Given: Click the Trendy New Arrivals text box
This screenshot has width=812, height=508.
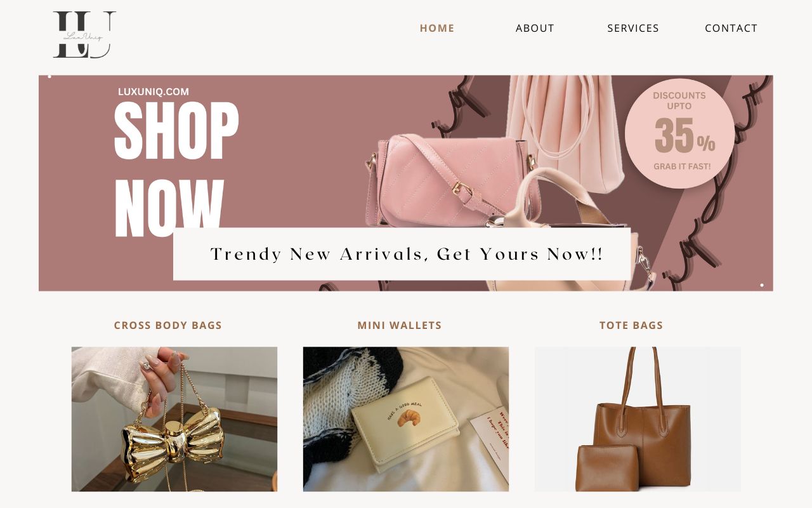Looking at the screenshot, I should pos(402,254).
